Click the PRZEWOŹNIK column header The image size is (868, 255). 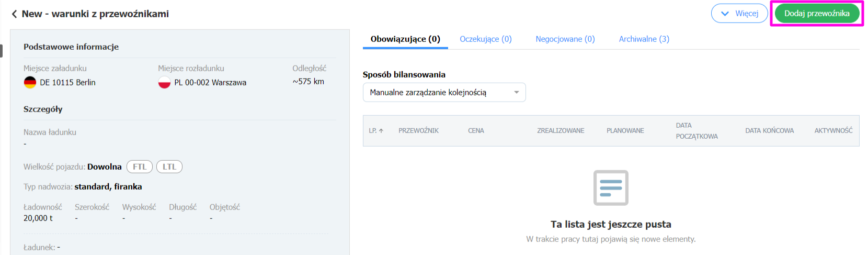(418, 131)
